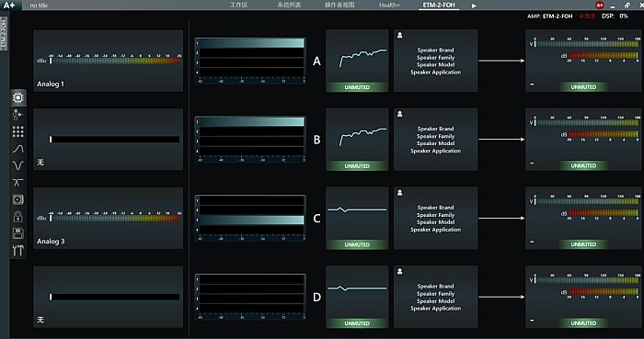Open the Analog 1 input panel
Screen dimensions: 644x339
click(108, 61)
